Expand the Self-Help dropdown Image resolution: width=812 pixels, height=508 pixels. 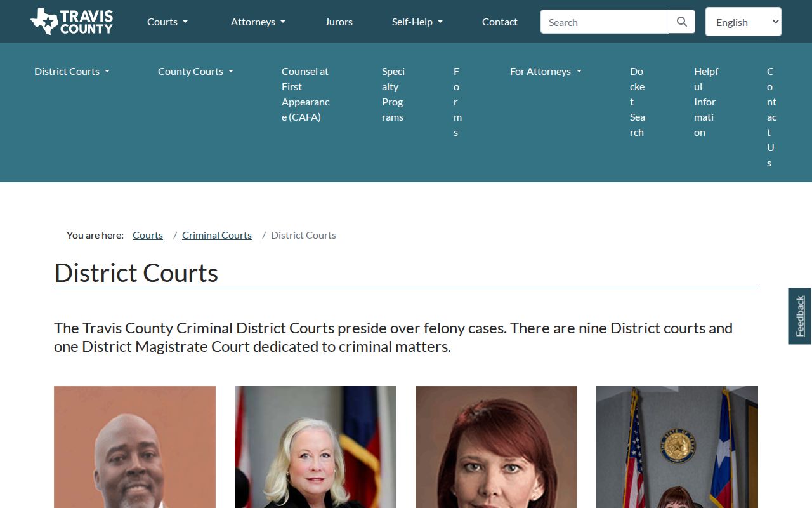pos(417,22)
